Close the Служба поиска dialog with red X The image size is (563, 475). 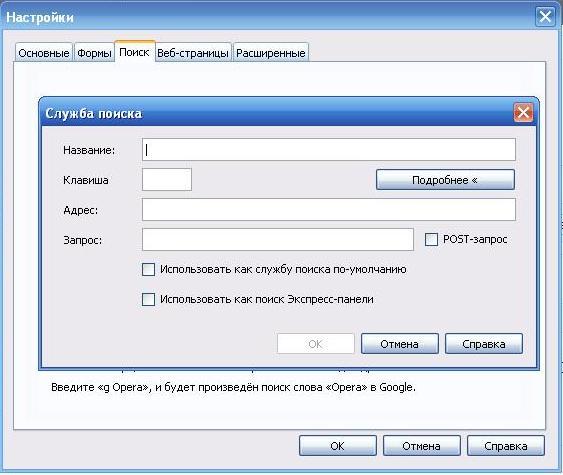[523, 112]
